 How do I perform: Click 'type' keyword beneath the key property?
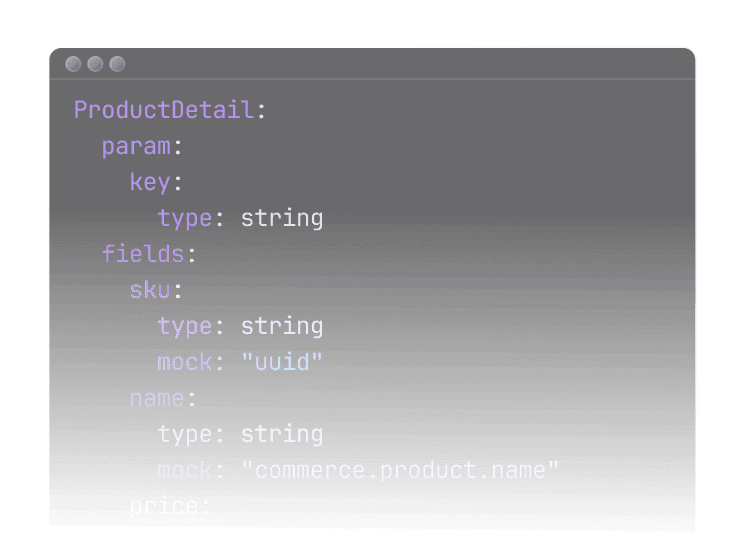[x=184, y=218]
